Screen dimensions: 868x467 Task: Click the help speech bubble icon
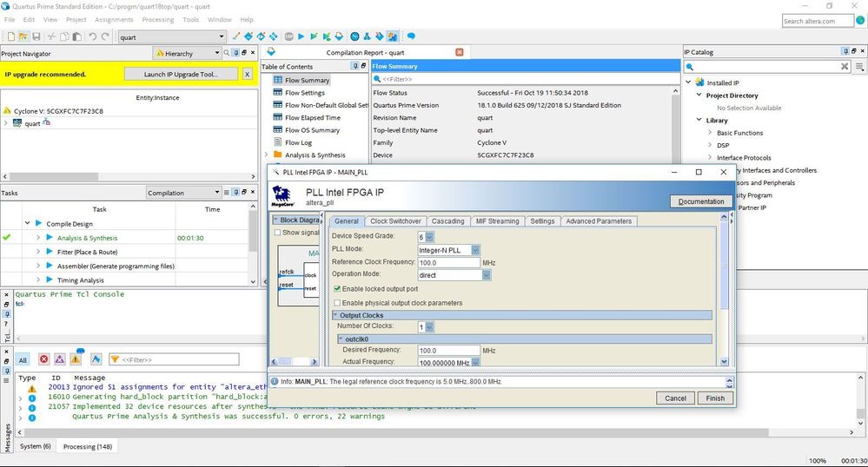(x=411, y=36)
